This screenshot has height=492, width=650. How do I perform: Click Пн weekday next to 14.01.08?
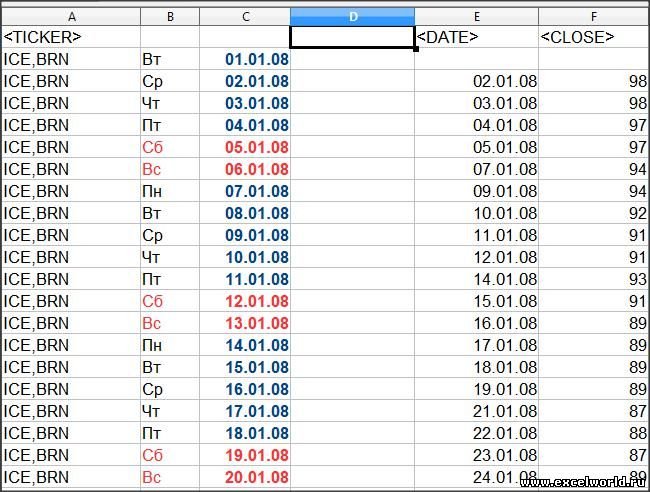coord(170,344)
